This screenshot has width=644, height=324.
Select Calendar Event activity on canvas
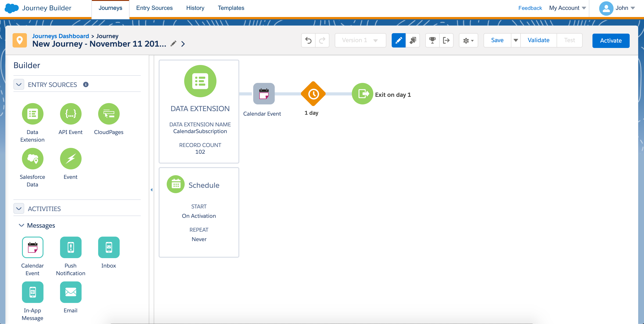[264, 94]
